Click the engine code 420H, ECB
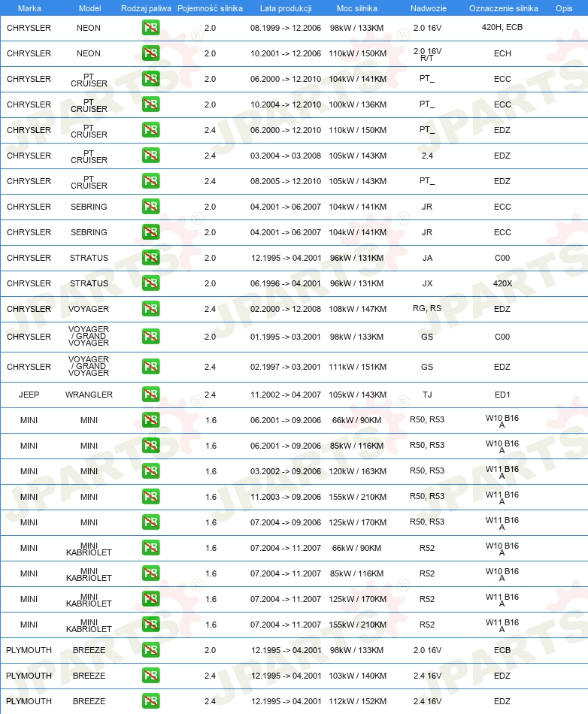The height and width of the screenshot is (714, 588). (502, 27)
